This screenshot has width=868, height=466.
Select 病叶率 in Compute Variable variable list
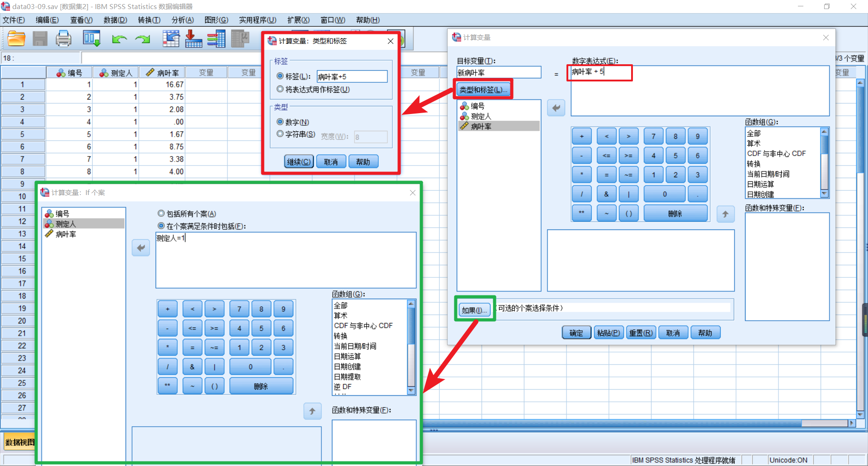[499, 126]
